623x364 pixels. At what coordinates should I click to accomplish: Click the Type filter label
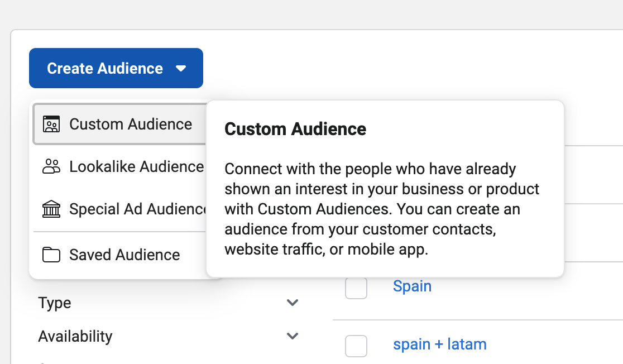pyautogui.click(x=55, y=303)
